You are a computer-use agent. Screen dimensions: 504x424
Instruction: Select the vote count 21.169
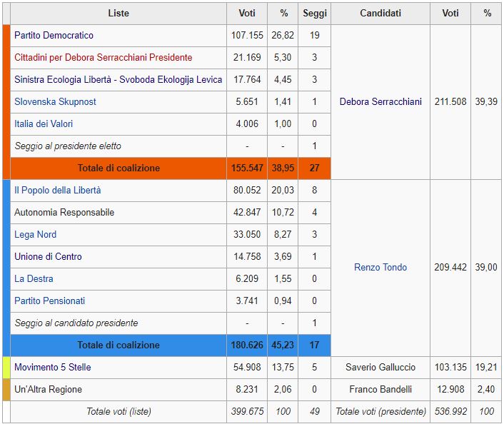pos(247,57)
